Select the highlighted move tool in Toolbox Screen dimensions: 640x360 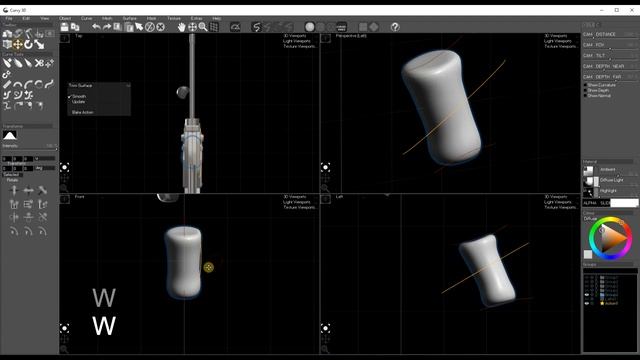[x=18, y=44]
